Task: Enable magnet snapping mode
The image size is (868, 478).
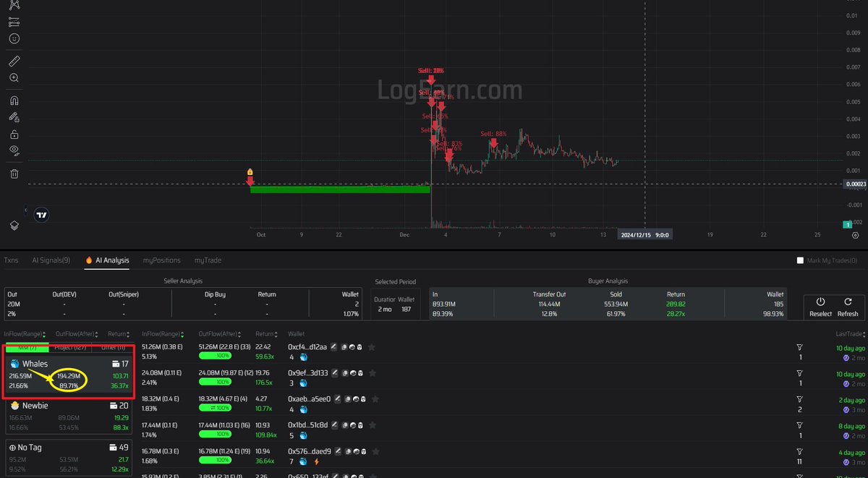Action: click(x=14, y=101)
